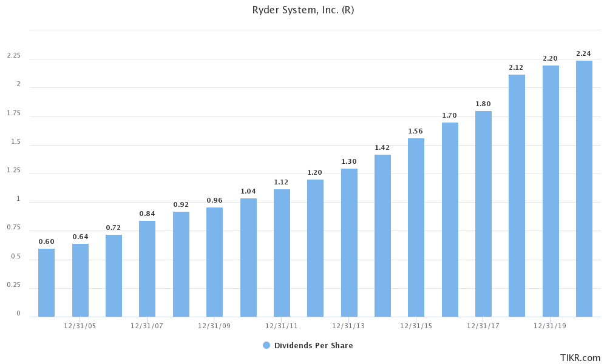Click the 12/31/19 axis label
607x364 pixels.
point(551,326)
